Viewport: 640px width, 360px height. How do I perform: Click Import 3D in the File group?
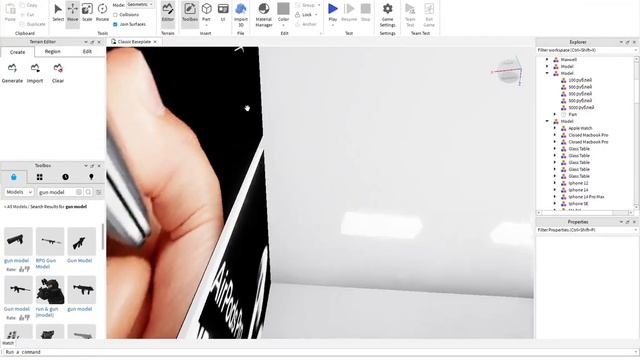point(240,15)
